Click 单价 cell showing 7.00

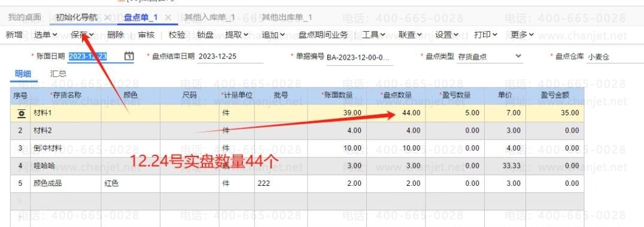pyautogui.click(x=505, y=113)
